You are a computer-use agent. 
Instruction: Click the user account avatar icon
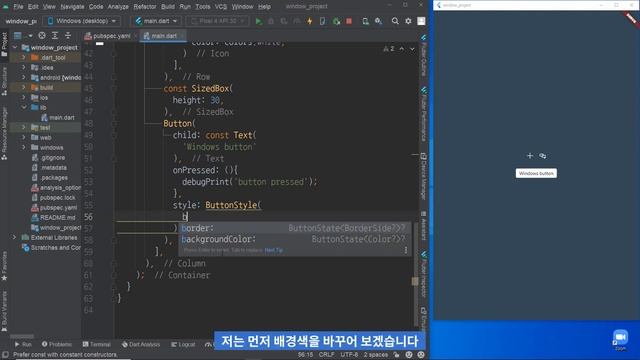(x=421, y=21)
